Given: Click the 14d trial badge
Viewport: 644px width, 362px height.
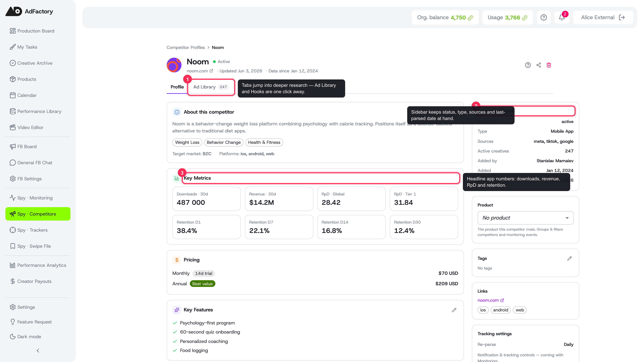Looking at the screenshot, I should pyautogui.click(x=203, y=274).
